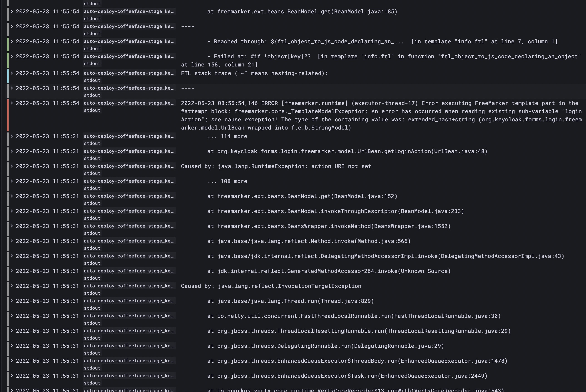The width and height of the screenshot is (586, 392).
Task: Click the stdout label under the Thread.run row
Action: point(92,308)
